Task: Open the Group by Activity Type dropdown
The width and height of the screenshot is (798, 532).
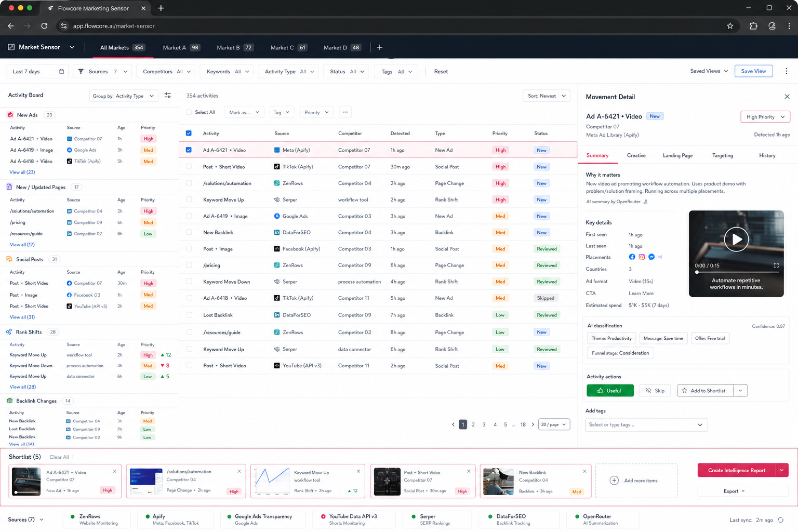Action: [x=124, y=96]
